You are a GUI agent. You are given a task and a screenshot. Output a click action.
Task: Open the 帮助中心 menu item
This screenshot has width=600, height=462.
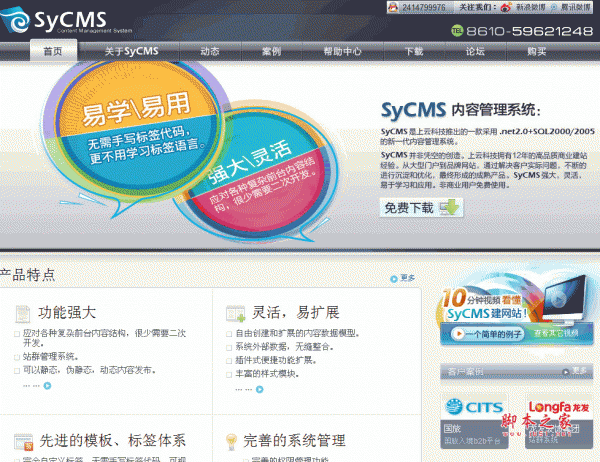click(342, 51)
